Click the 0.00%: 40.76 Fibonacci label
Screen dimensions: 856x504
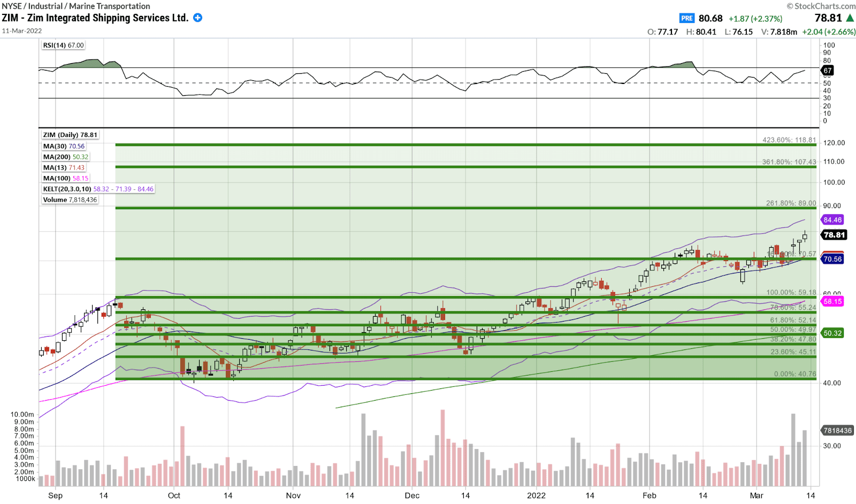795,374
